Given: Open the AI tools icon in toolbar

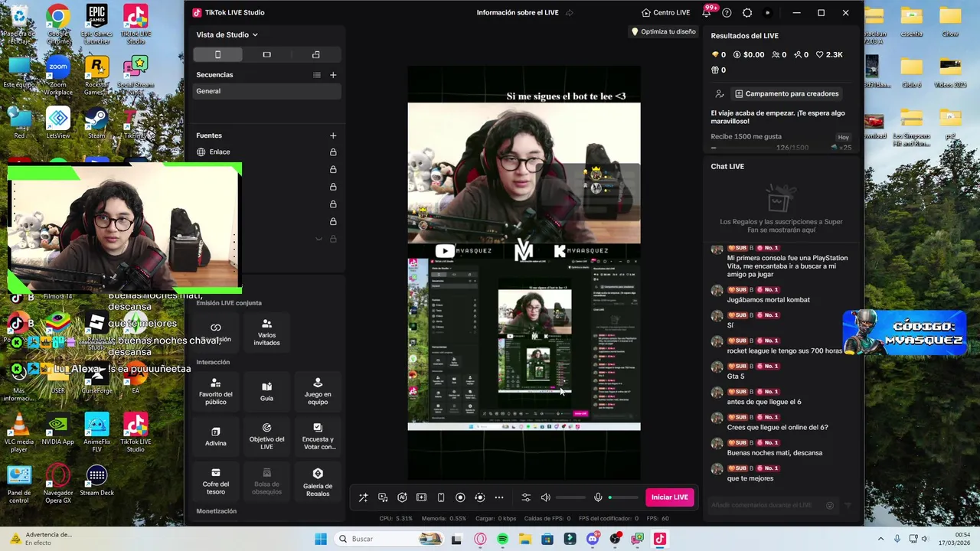Looking at the screenshot, I should (402, 497).
